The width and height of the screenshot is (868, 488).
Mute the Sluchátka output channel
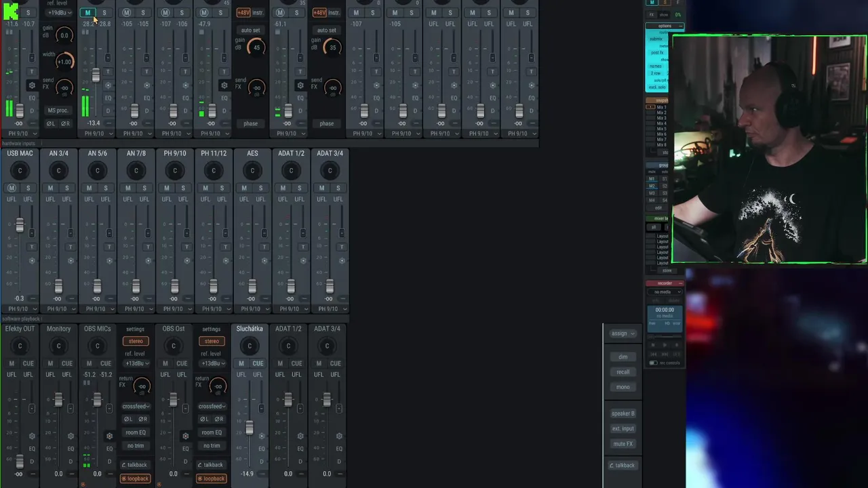pyautogui.click(x=241, y=363)
